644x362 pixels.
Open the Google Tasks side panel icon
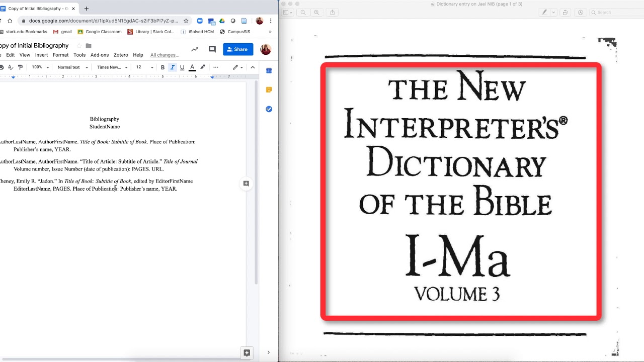pos(269,109)
